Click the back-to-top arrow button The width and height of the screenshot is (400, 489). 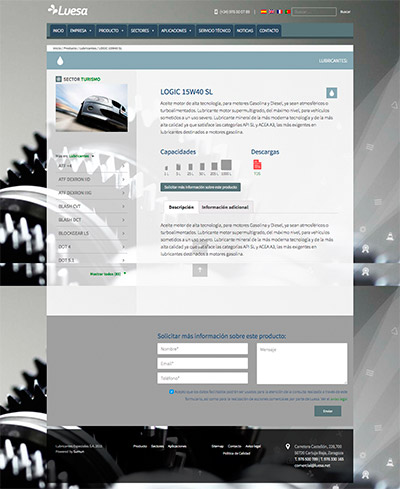click(x=200, y=270)
